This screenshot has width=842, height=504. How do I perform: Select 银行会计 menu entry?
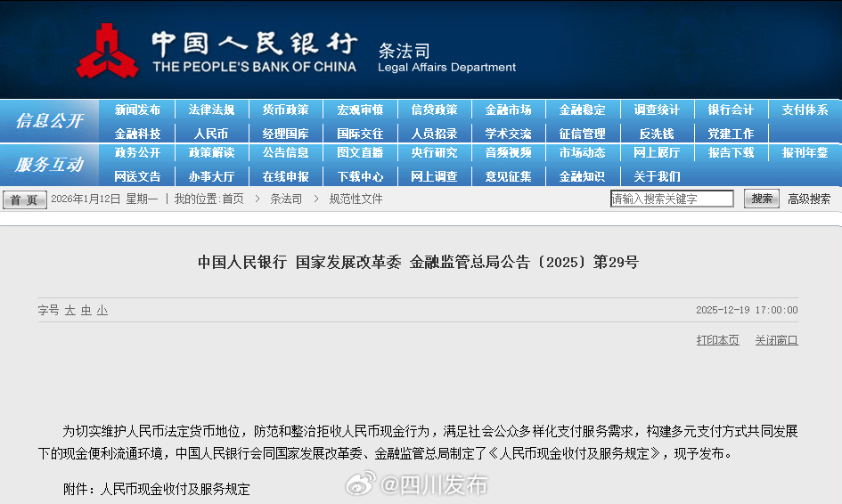(x=731, y=110)
